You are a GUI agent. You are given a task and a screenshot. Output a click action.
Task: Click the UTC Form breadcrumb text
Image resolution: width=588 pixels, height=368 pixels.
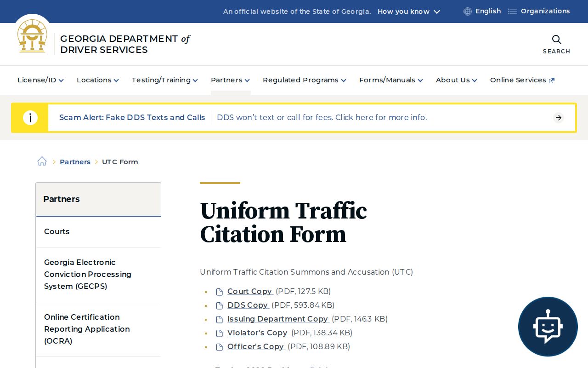[120, 162]
